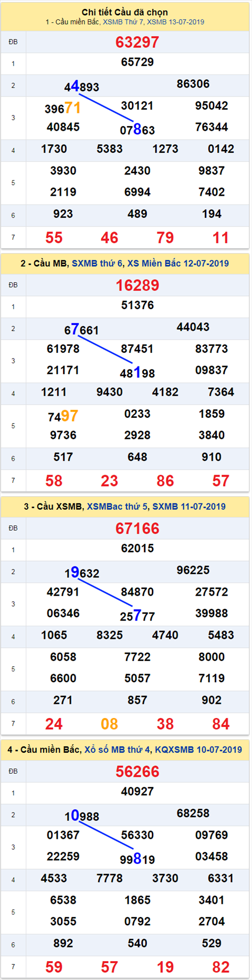The height and width of the screenshot is (980, 252).
Task: Select the number 8000
Action: click(x=212, y=657)
